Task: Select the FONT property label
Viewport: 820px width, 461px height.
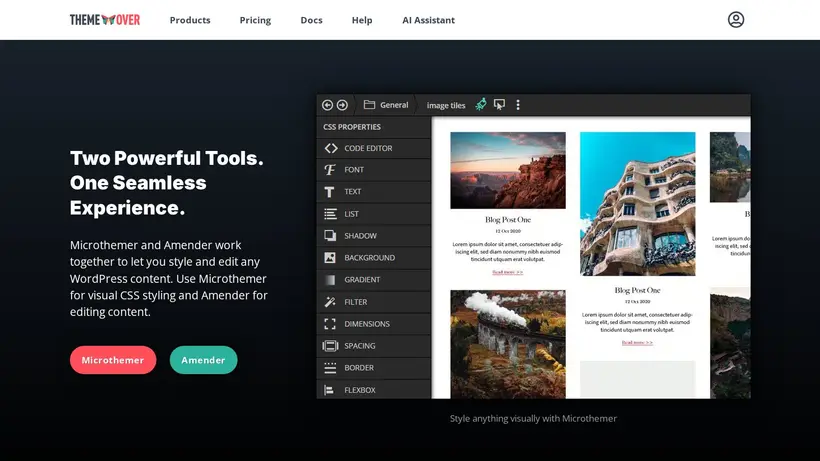Action: point(354,170)
